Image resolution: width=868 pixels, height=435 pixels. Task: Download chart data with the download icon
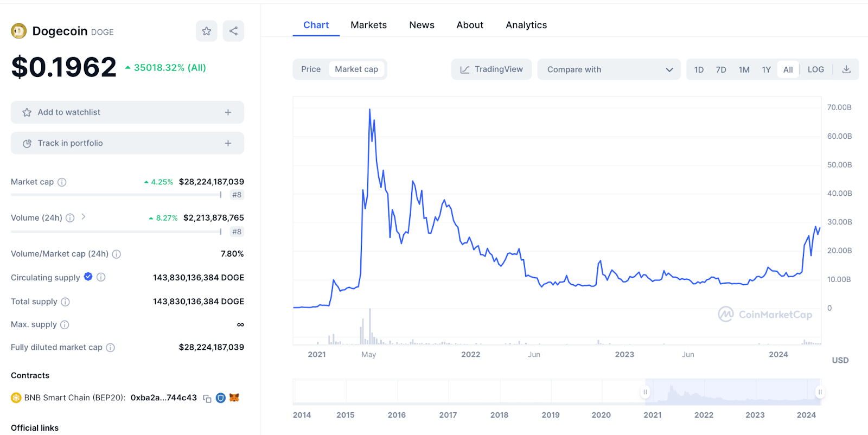pyautogui.click(x=846, y=69)
